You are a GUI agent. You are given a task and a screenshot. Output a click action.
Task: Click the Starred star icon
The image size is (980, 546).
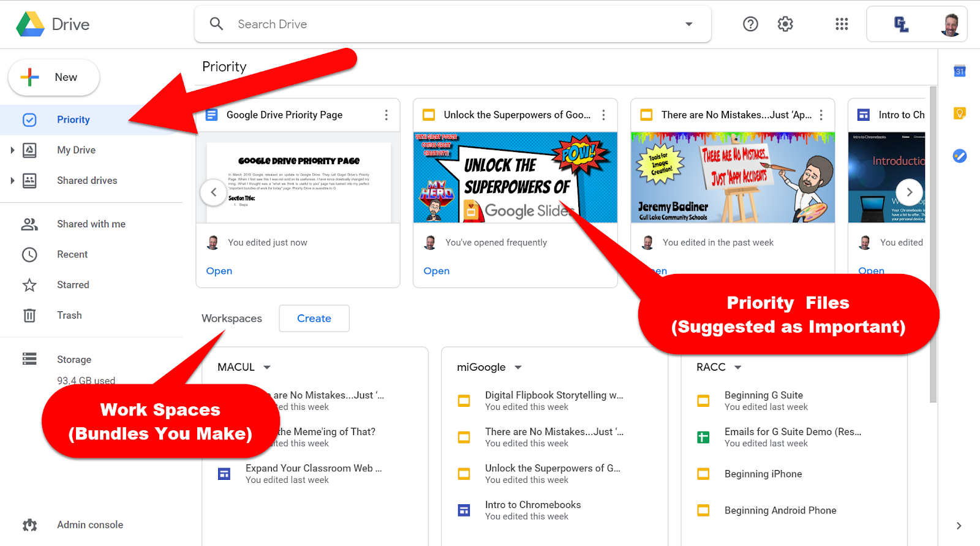(x=29, y=285)
